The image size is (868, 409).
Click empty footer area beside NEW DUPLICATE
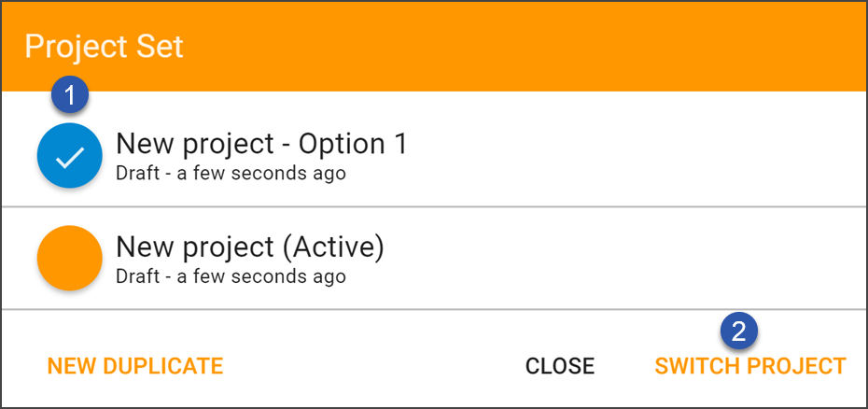point(371,366)
